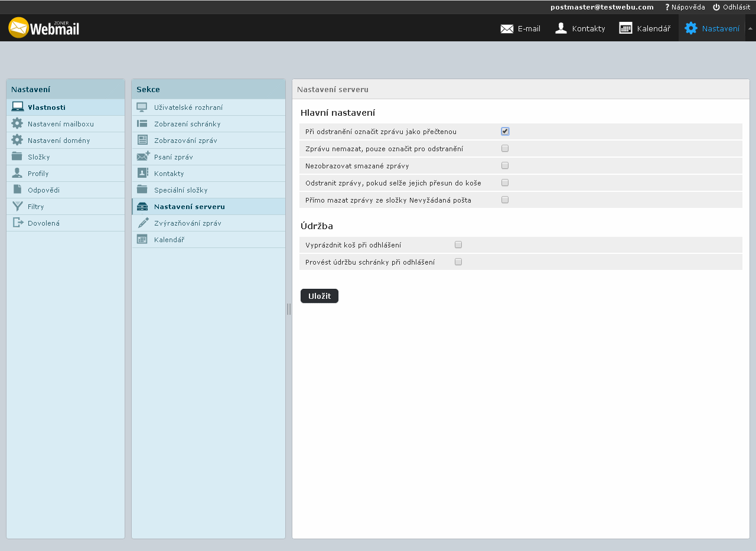Click the Dovolená exit icon
This screenshot has width=756, height=551.
(17, 223)
